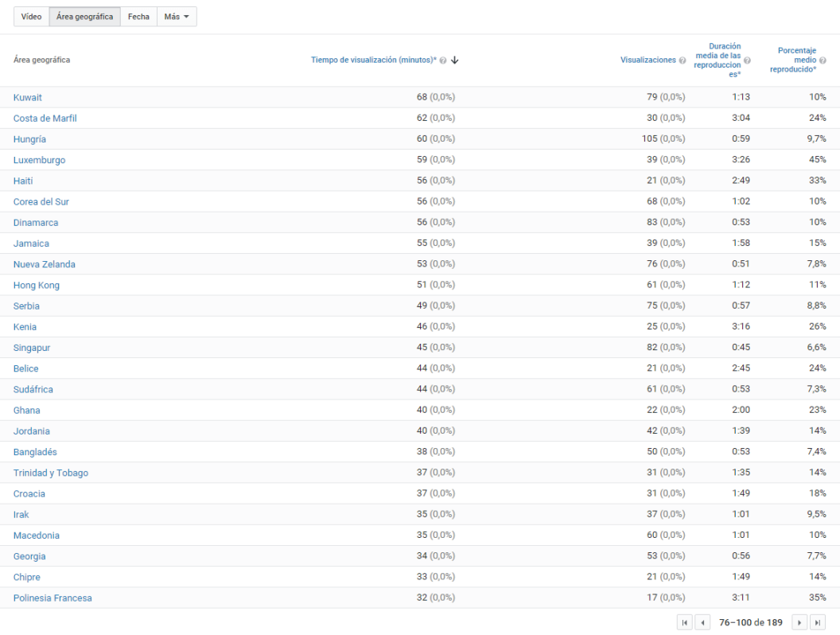Open the Trinidad y Tobago link
Screen dimensions: 840x635
[51, 473]
